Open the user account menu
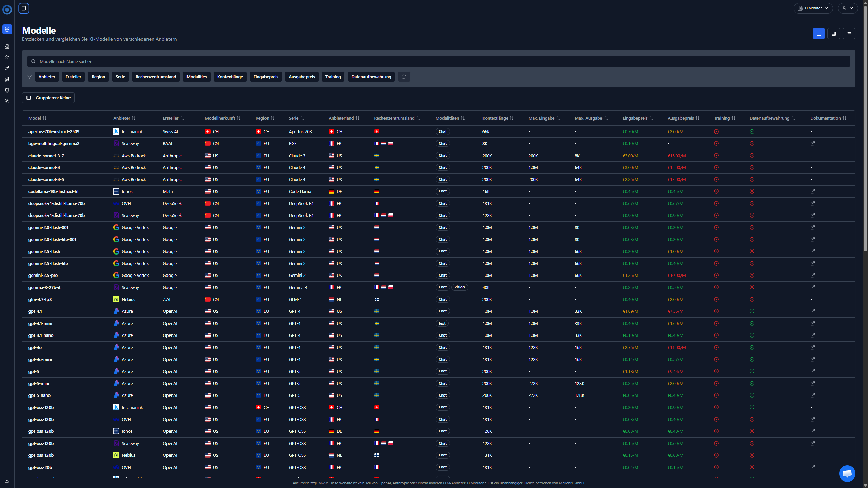 click(x=848, y=8)
